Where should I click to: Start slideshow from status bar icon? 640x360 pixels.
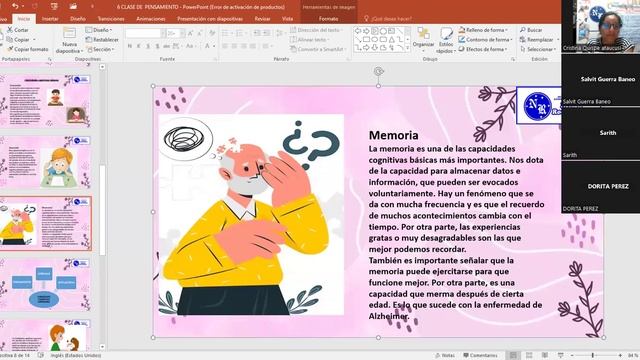tap(561, 356)
